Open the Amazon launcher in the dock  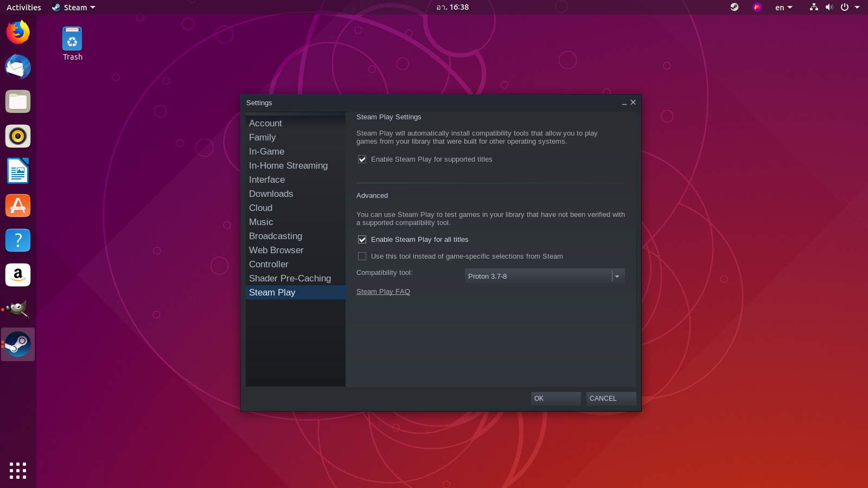click(x=18, y=275)
